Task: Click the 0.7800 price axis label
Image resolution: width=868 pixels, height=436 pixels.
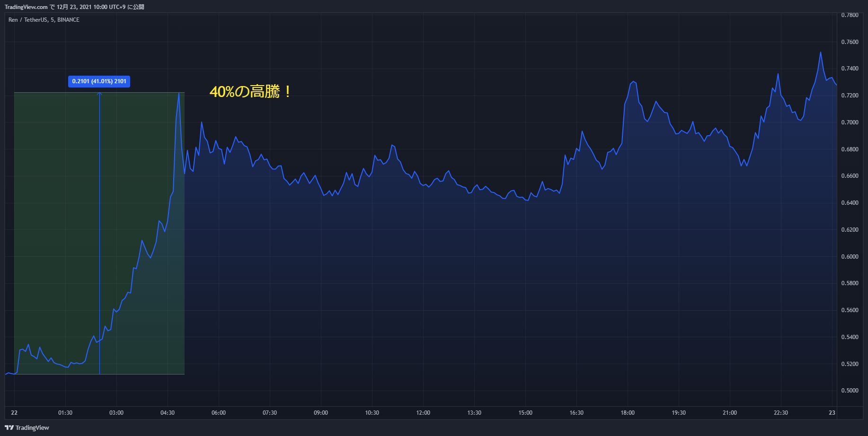Action: [850, 15]
